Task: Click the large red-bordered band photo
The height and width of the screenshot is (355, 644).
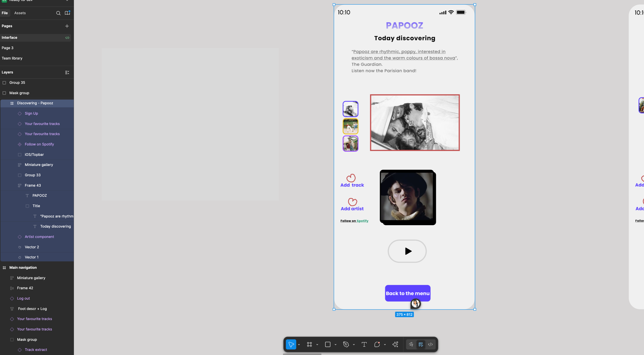Action: (415, 123)
